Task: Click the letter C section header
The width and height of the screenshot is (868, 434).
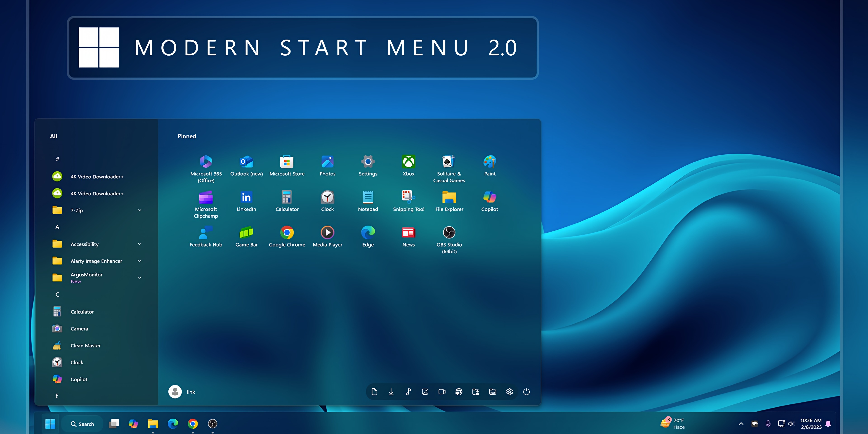Action: tap(57, 295)
